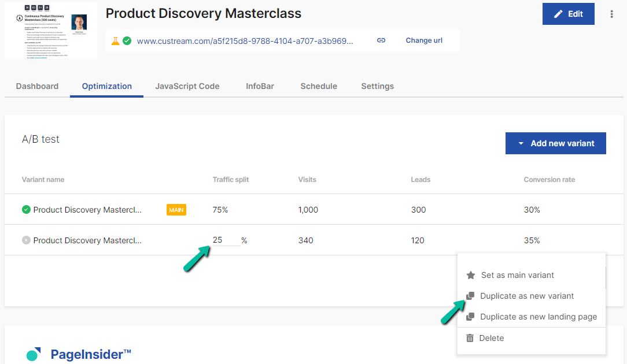The height and width of the screenshot is (364, 627).
Task: Click the 1,000 visits value
Action: [308, 210]
